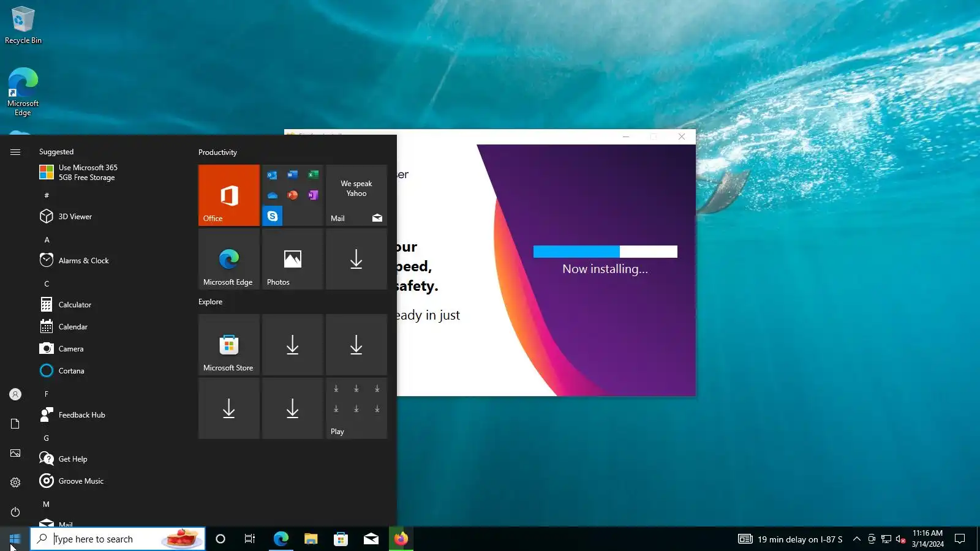Viewport: 980px width, 551px height.
Task: Launch Groove Music
Action: 110,481
